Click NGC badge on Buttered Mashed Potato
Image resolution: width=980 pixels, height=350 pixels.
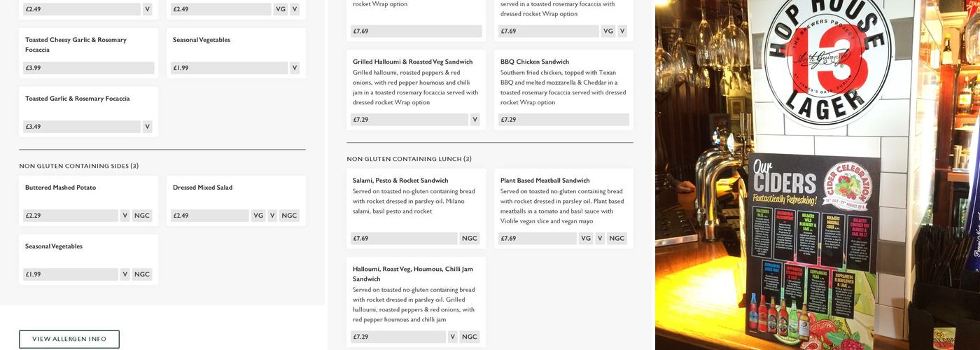point(142,216)
